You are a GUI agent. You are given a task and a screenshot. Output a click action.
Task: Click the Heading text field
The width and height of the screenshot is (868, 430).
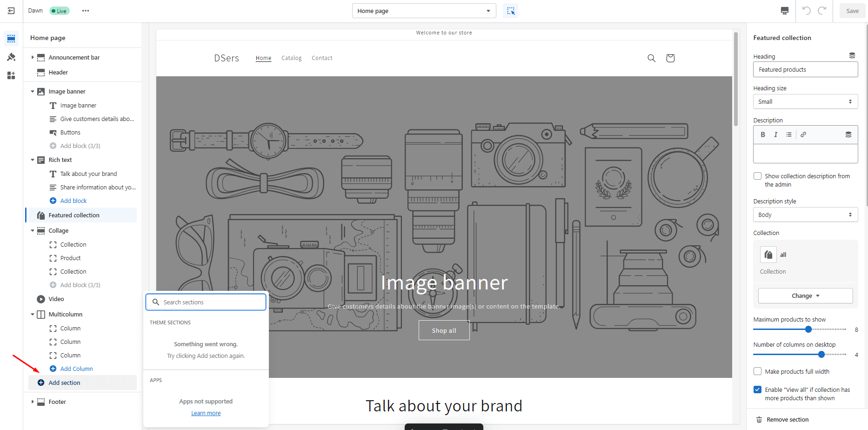point(806,69)
